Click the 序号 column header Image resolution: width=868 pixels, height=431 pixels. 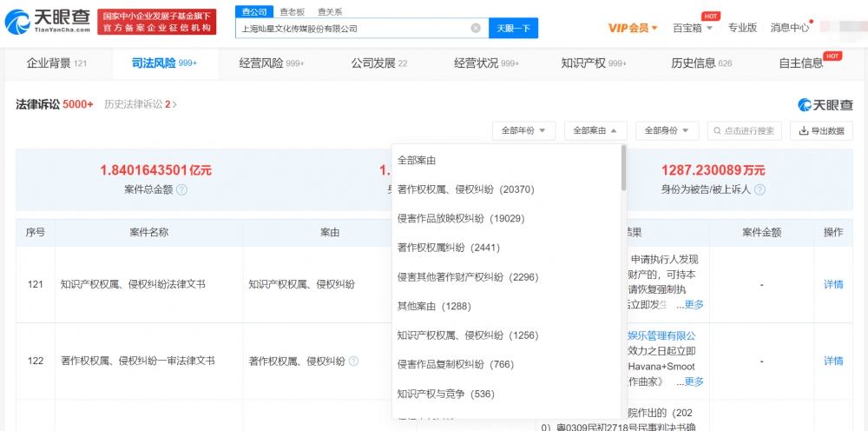tap(36, 233)
